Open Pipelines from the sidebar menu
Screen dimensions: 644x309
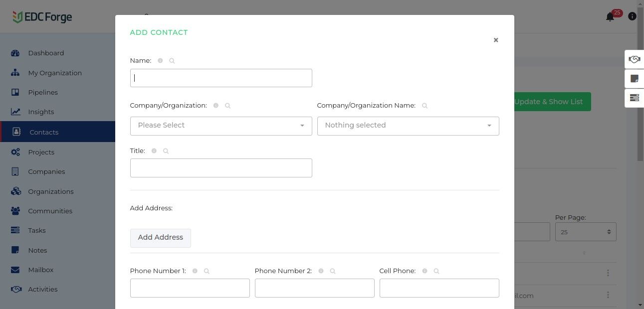tap(43, 93)
